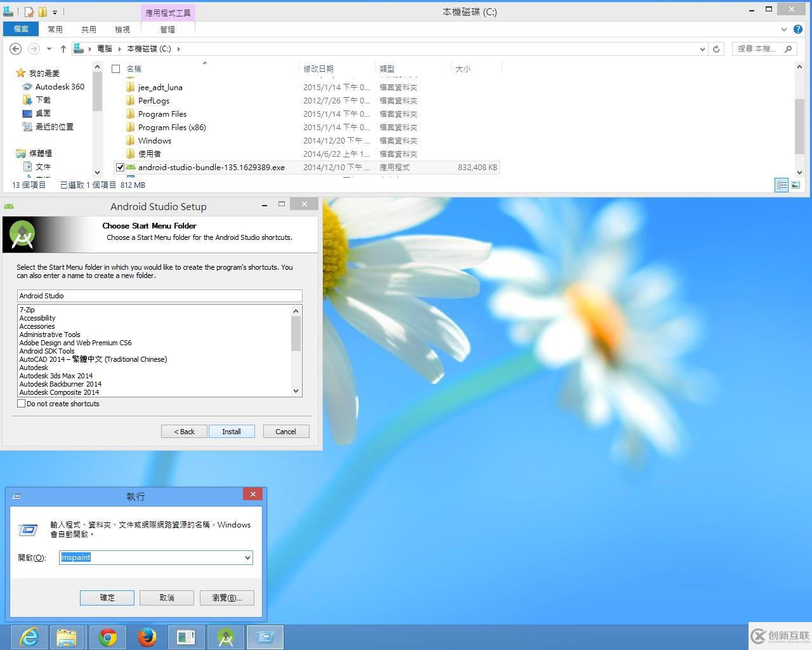Image resolution: width=812 pixels, height=650 pixels.
Task: Launch Google Chrome from the taskbar
Action: [x=107, y=637]
